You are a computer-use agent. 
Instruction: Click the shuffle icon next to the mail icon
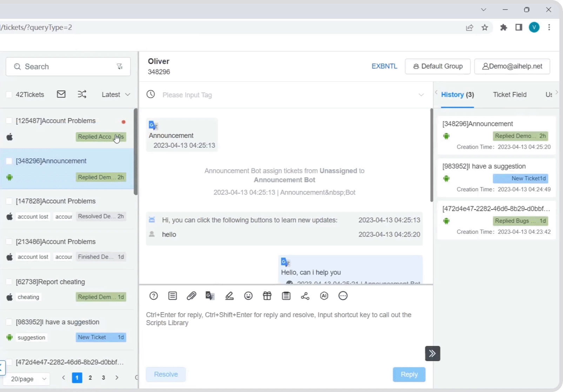[82, 94]
